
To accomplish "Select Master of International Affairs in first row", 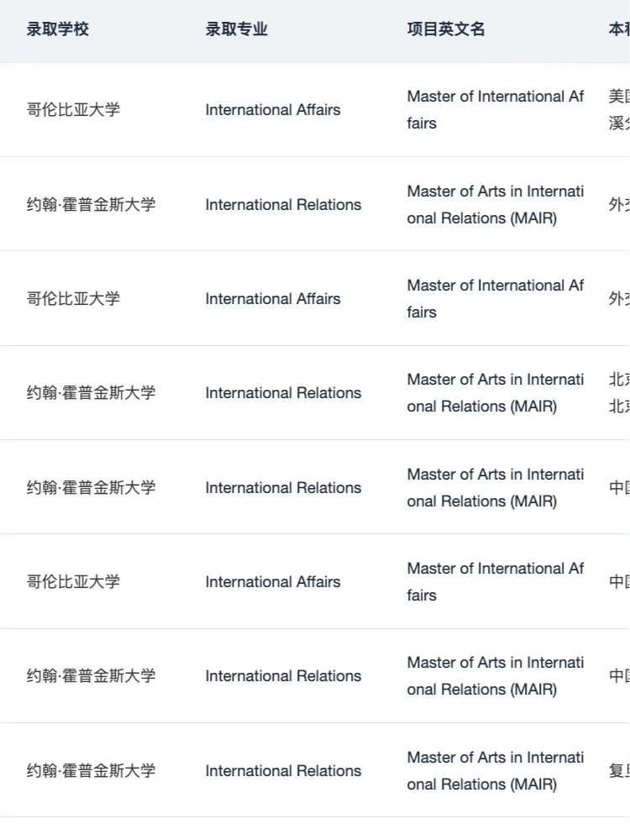I will click(495, 110).
